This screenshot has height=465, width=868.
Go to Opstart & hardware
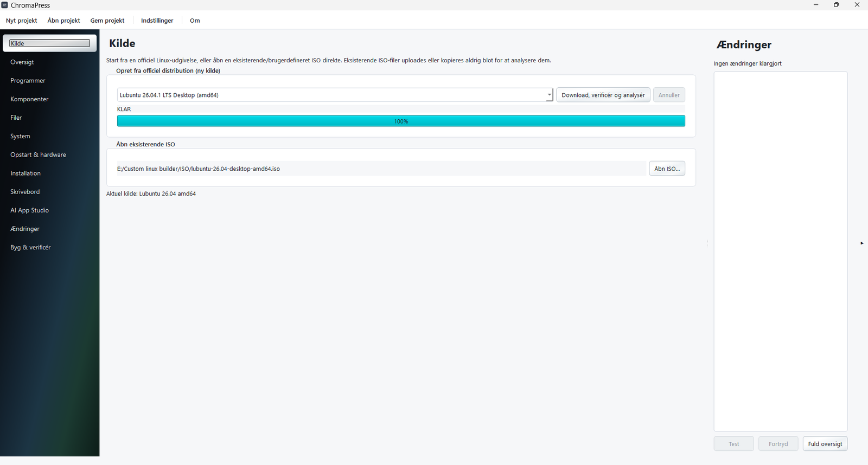(50, 154)
